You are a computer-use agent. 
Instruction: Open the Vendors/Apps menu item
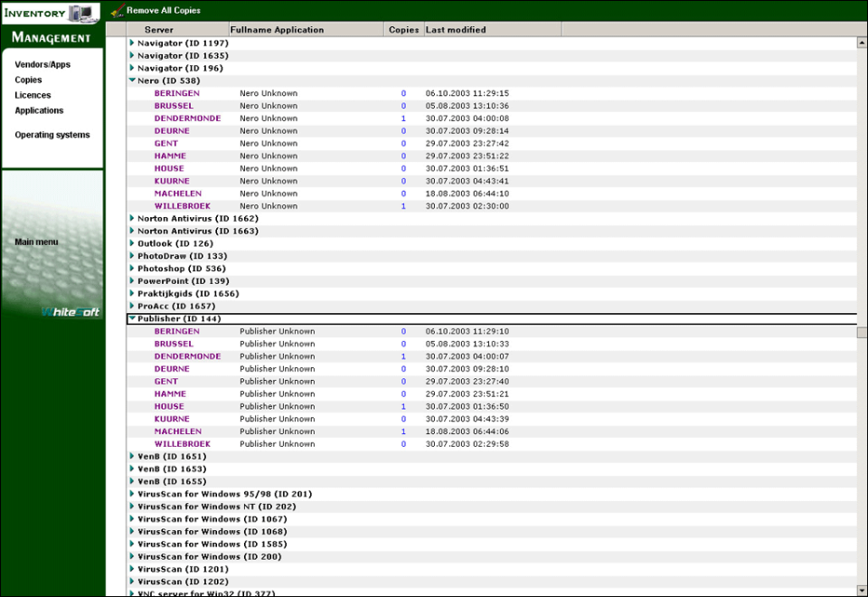click(42, 64)
